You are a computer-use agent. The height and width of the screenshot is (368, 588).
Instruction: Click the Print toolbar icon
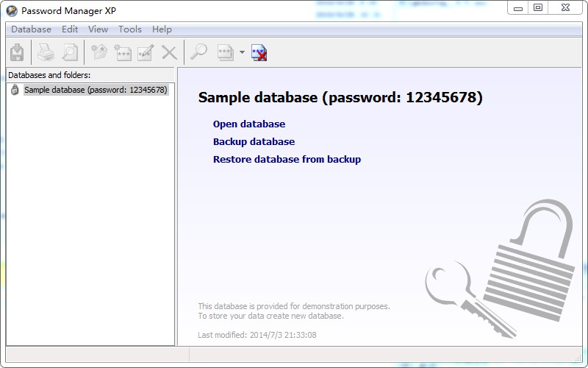tap(46, 52)
